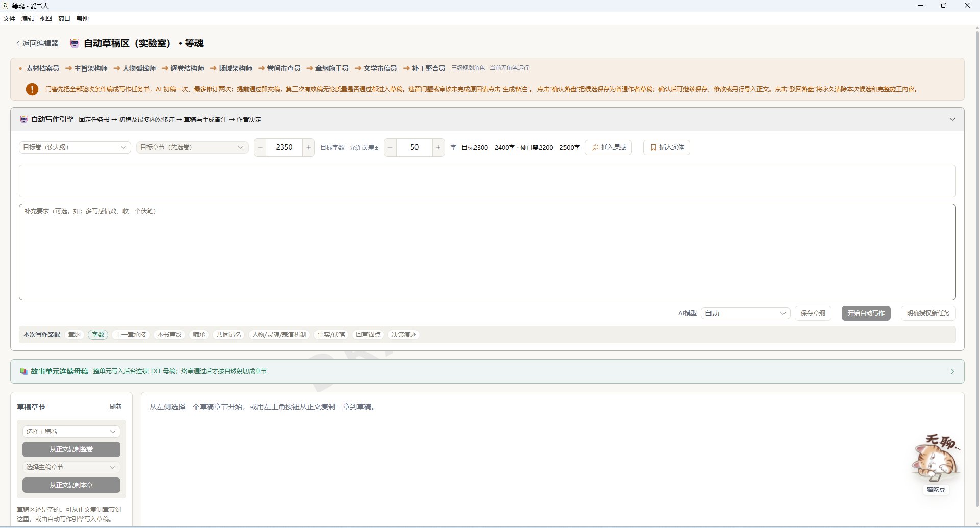Toggle the 回声锚点 tag
980x528 pixels.
coord(368,335)
